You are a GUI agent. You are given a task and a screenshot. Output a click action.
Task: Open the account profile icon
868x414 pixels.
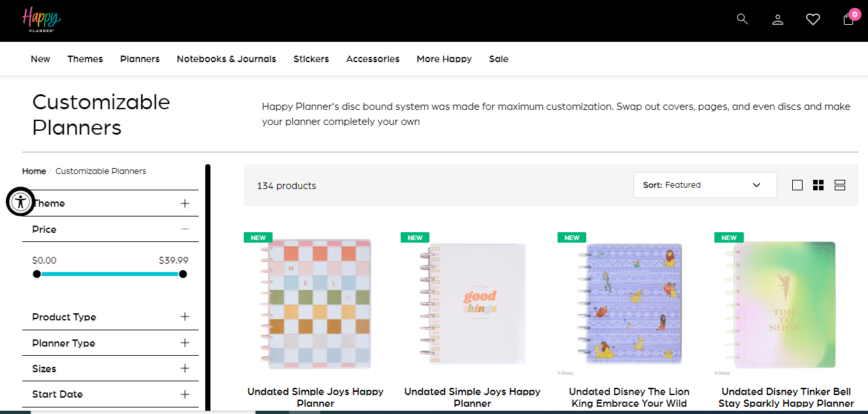[x=777, y=19]
